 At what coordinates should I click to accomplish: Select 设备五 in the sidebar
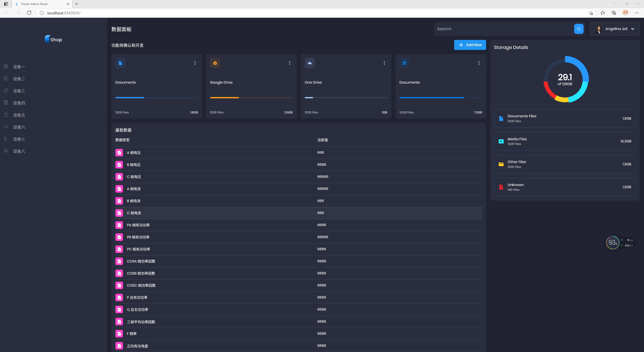[x=19, y=115]
